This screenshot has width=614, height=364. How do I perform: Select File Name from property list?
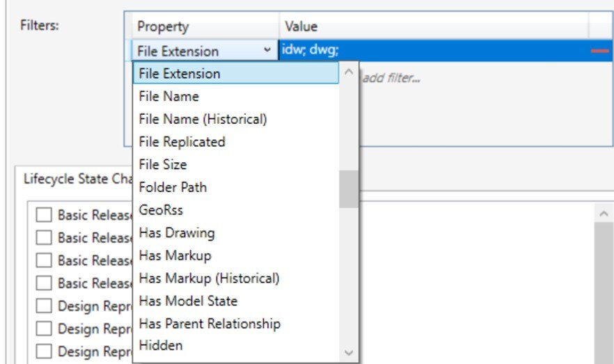(x=168, y=96)
